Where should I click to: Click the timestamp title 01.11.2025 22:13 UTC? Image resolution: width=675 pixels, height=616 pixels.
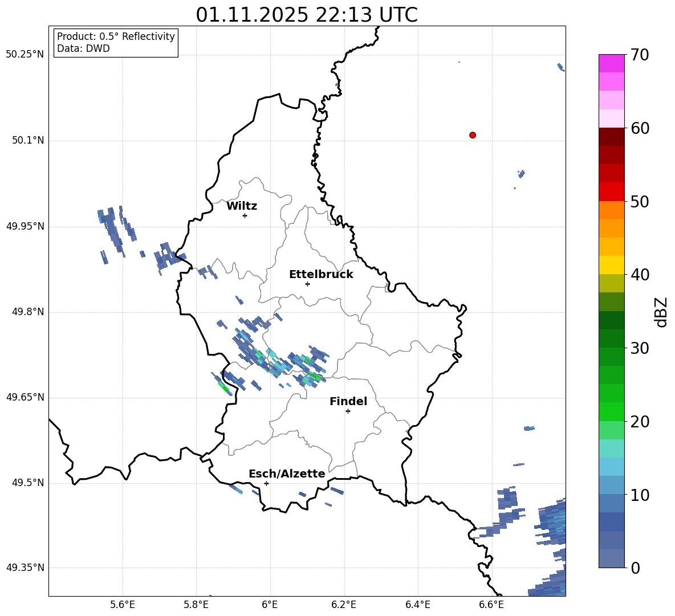307,15
